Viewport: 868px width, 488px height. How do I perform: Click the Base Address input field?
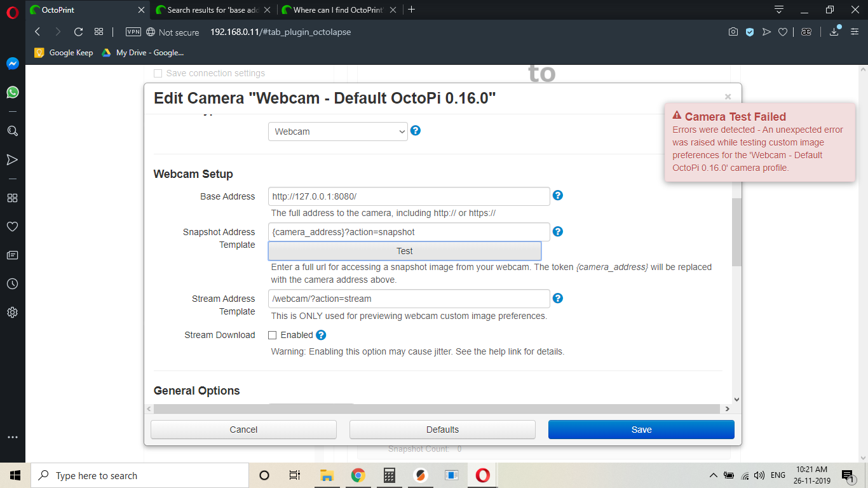[409, 196]
